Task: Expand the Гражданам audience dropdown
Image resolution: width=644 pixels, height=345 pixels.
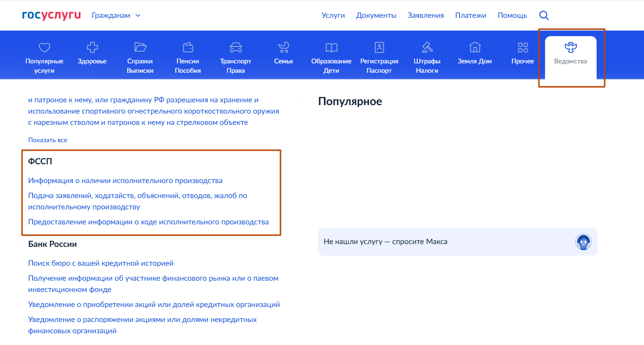Action: tap(116, 15)
